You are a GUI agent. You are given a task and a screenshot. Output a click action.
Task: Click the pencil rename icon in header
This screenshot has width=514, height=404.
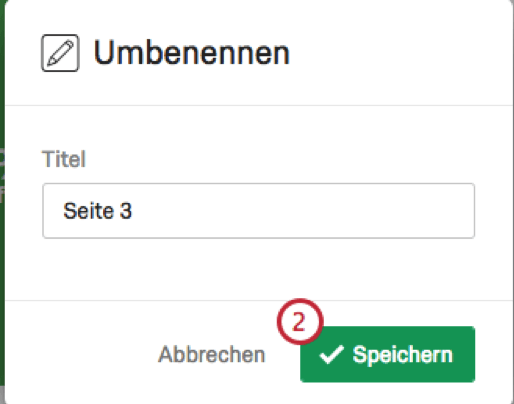pyautogui.click(x=60, y=53)
